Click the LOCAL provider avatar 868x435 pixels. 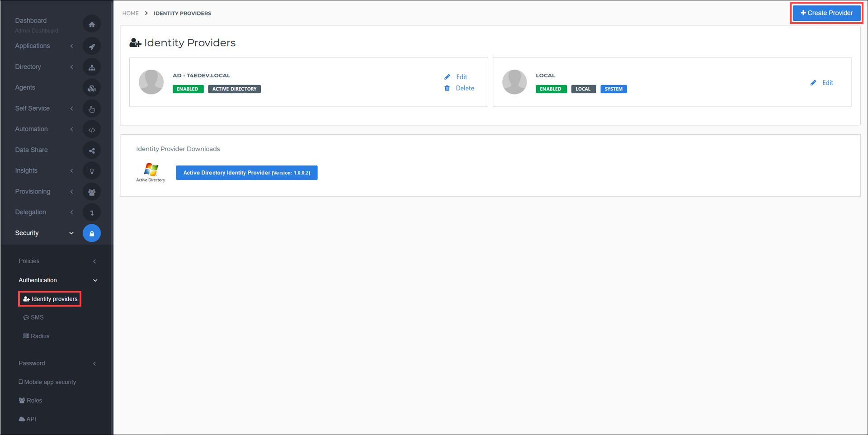(514, 82)
